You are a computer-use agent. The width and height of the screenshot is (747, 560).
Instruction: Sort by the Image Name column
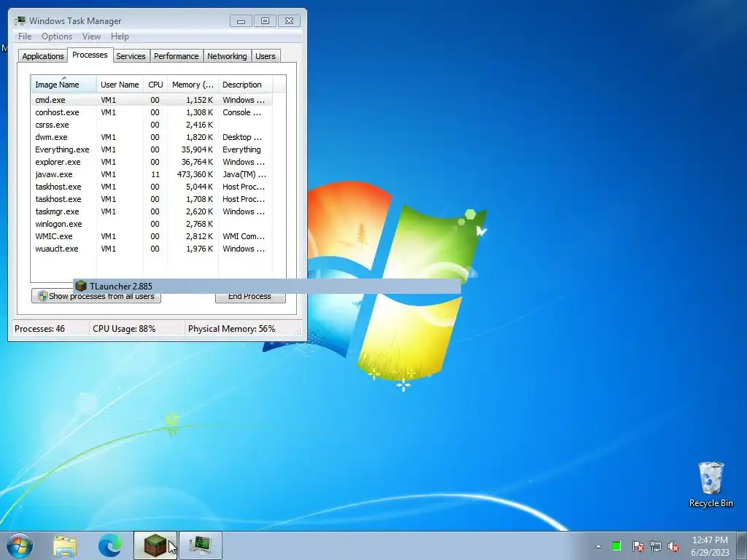[x=64, y=85]
